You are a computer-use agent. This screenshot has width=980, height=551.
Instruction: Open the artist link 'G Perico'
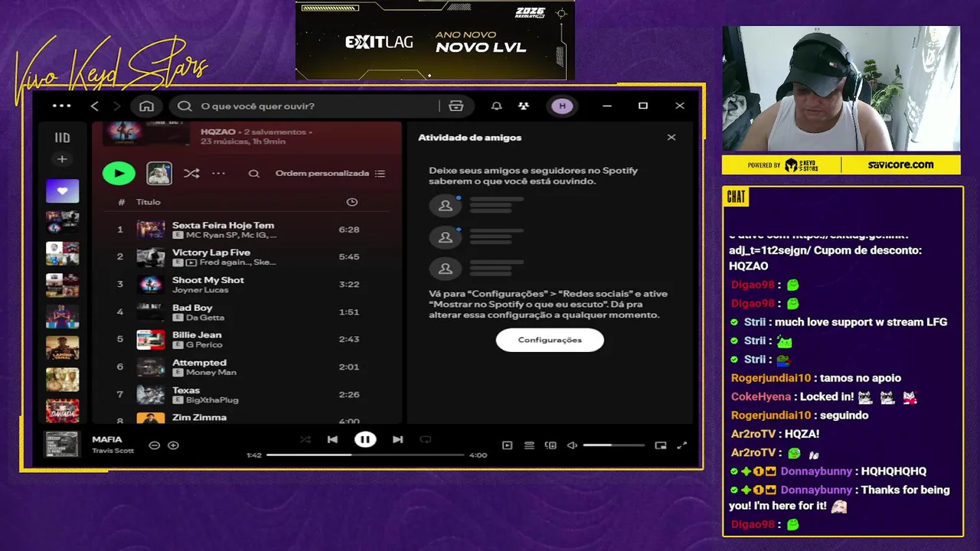click(x=204, y=345)
